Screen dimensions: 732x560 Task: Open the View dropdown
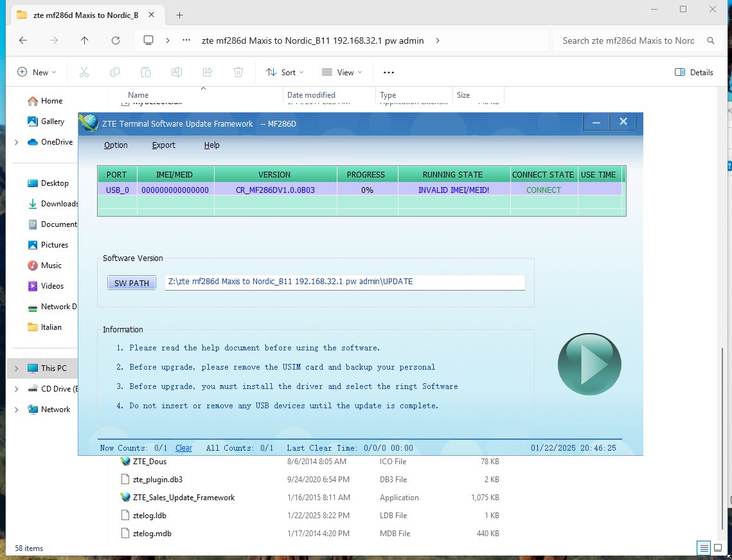342,73
